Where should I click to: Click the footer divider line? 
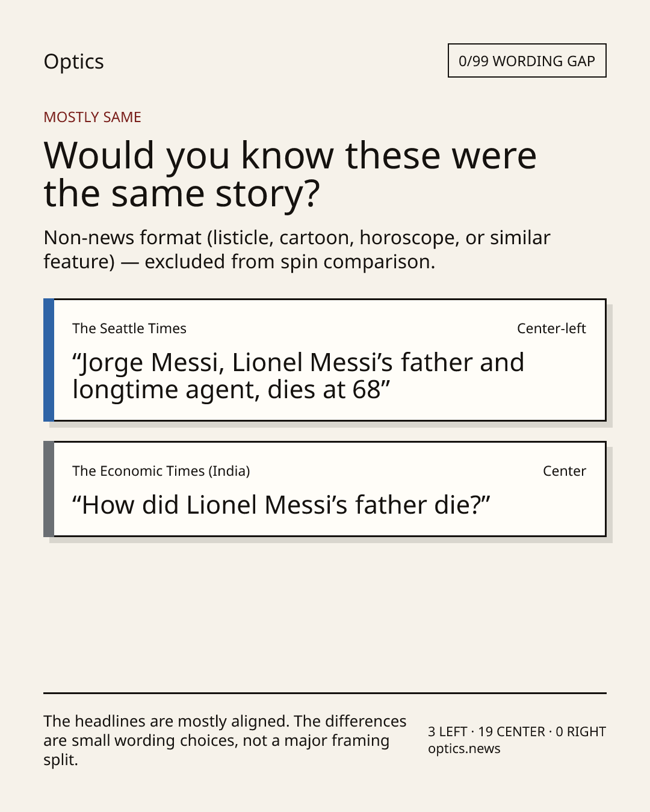[x=324, y=693]
